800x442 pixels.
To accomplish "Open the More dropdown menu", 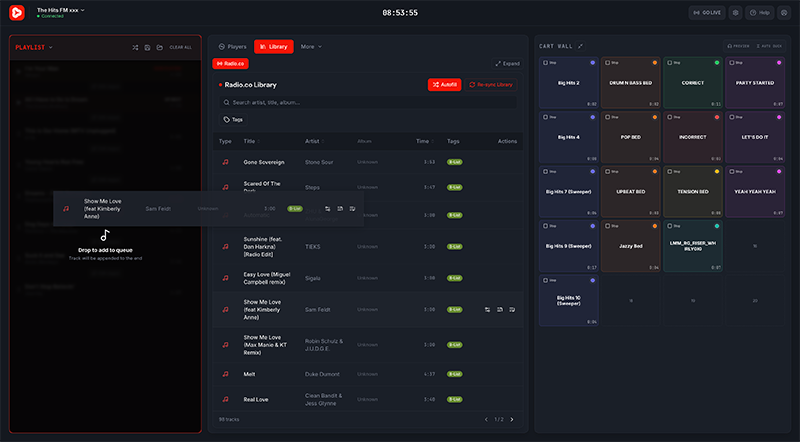I will coord(311,46).
